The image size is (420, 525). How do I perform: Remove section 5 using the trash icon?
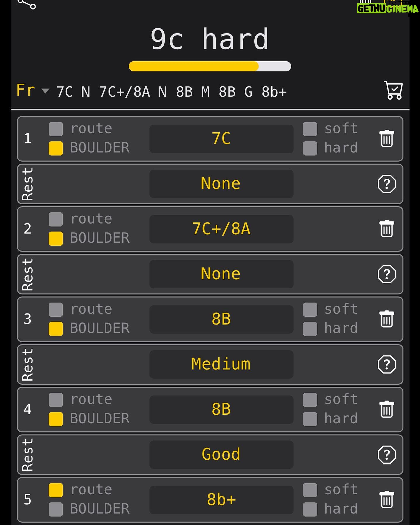[387, 499]
